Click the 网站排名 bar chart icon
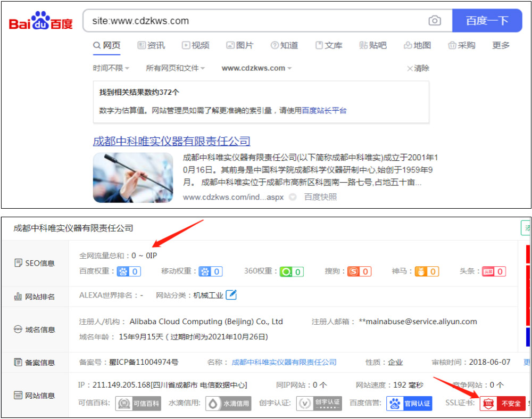This screenshot has width=532, height=419. click(18, 297)
